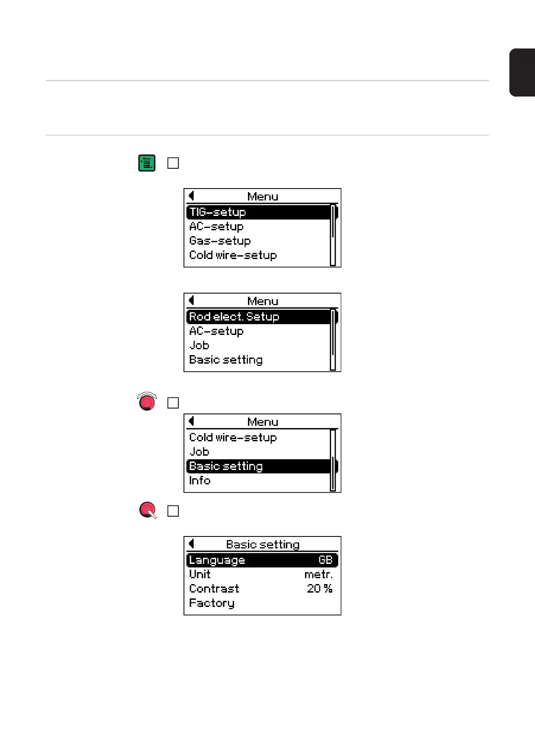This screenshot has height=756, width=535.
Task: Click the red rotating dial icon
Action: [x=147, y=402]
